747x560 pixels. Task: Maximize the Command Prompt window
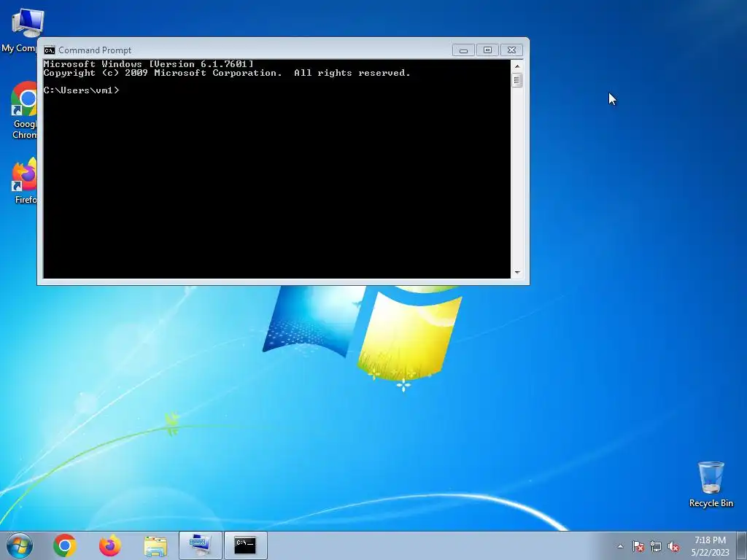[x=487, y=50]
